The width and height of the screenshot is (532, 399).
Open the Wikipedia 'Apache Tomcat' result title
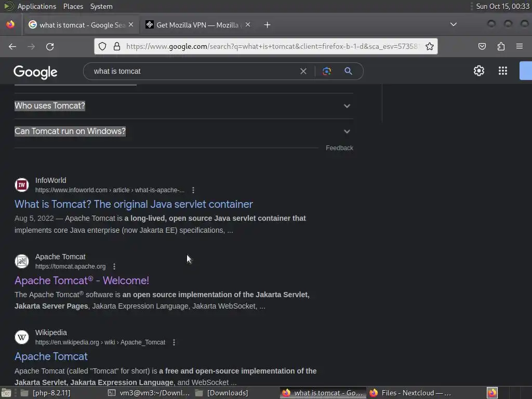pos(51,356)
